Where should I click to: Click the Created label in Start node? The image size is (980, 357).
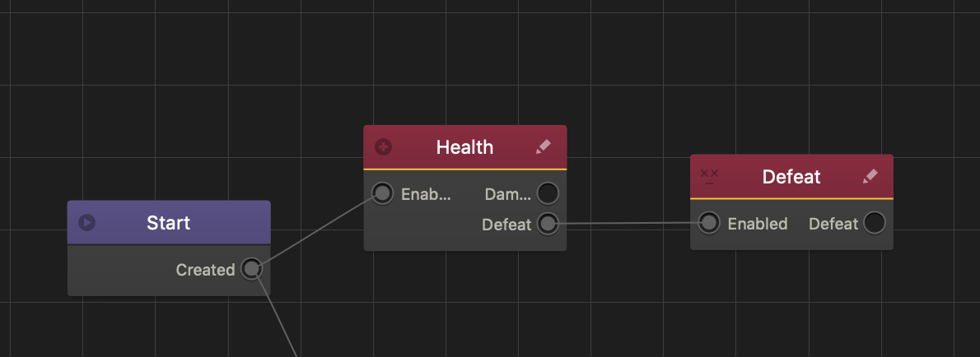(x=205, y=270)
